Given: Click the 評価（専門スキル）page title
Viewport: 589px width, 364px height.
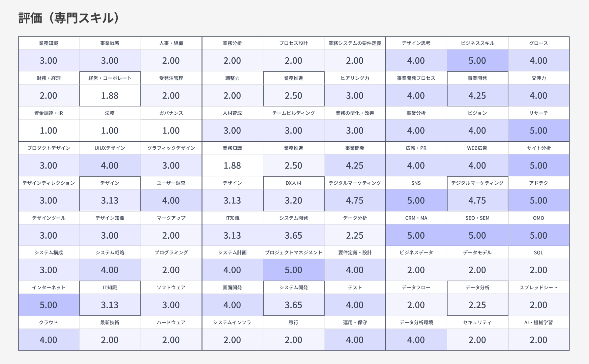Looking at the screenshot, I should point(69,18).
